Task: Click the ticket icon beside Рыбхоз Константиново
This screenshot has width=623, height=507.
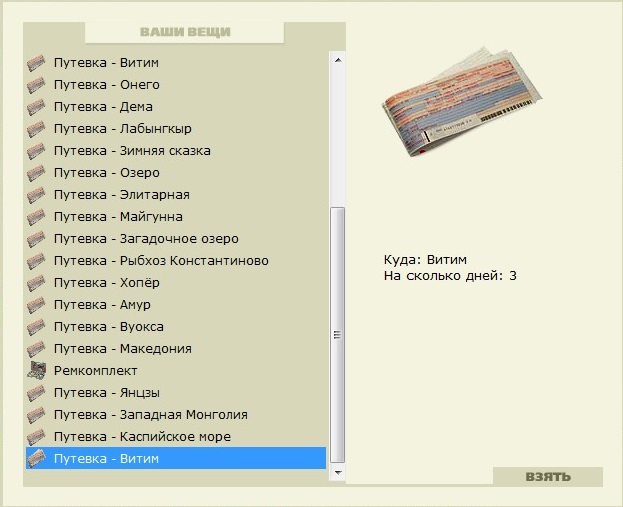Action: tap(36, 261)
